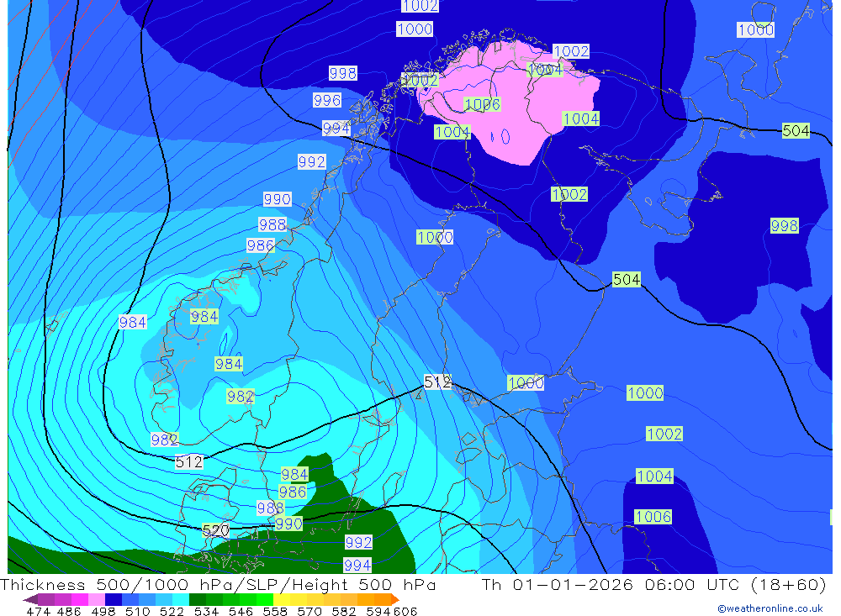This screenshot has height=616, width=841.
Task: Click the "570" legend value
Action: [x=309, y=611]
